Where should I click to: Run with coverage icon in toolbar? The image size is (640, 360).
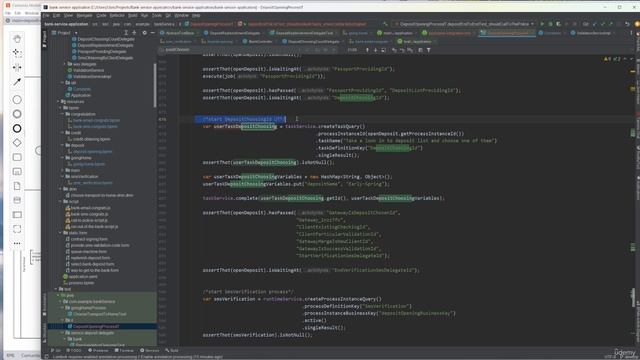pyautogui.click(x=558, y=24)
